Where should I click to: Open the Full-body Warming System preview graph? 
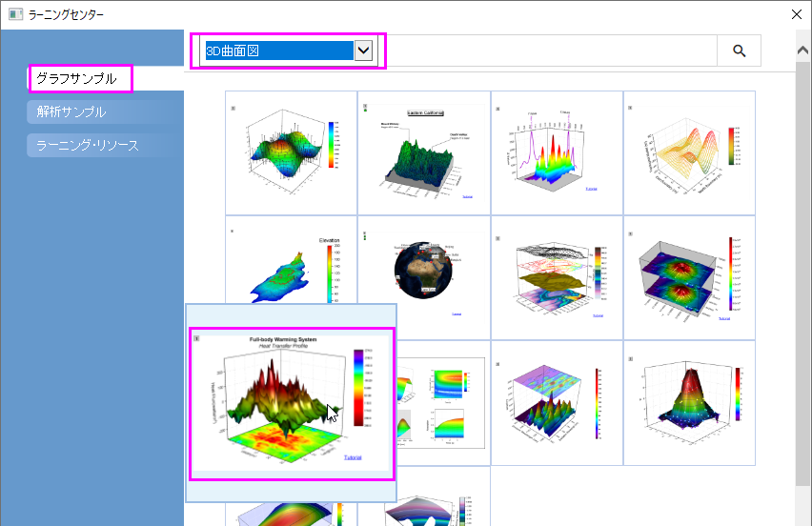pos(292,404)
